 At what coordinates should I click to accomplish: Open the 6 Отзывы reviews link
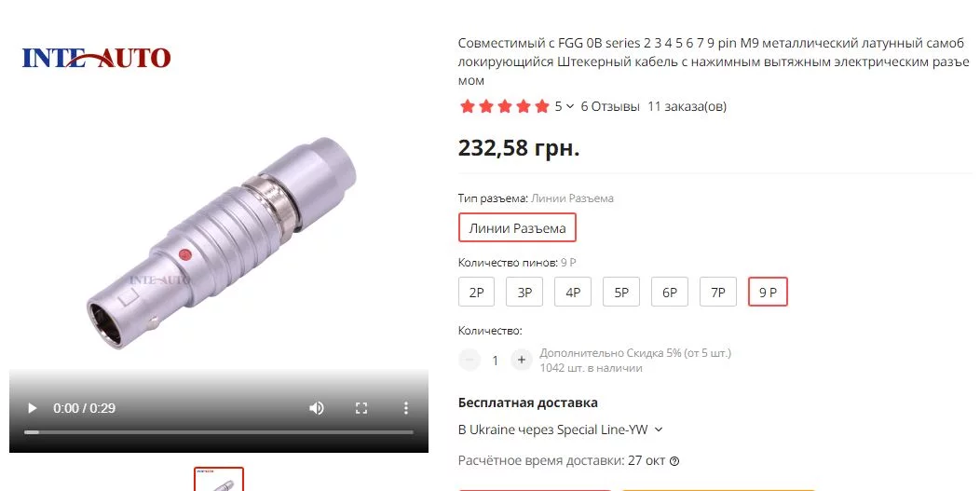coord(610,106)
